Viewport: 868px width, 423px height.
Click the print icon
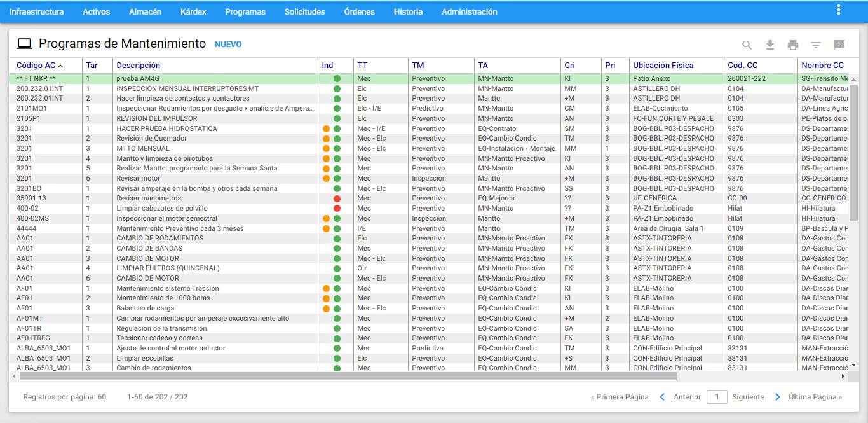coord(793,45)
